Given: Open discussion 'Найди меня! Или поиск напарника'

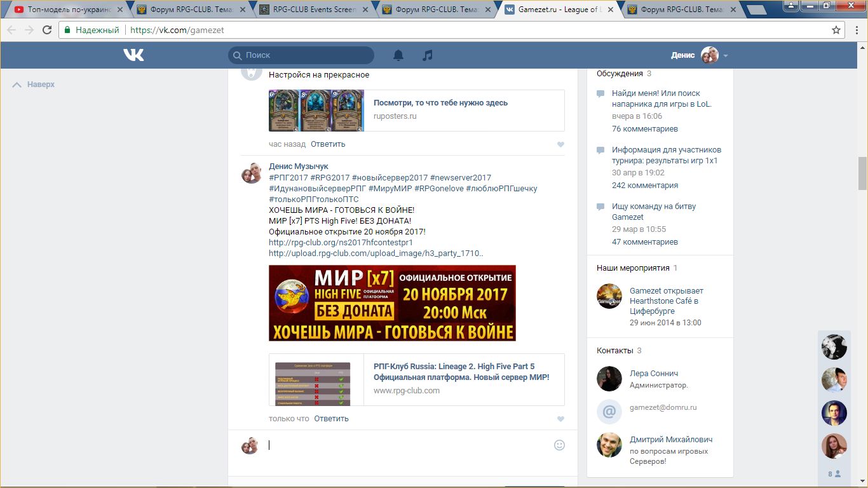Looking at the screenshot, I should tap(661, 98).
